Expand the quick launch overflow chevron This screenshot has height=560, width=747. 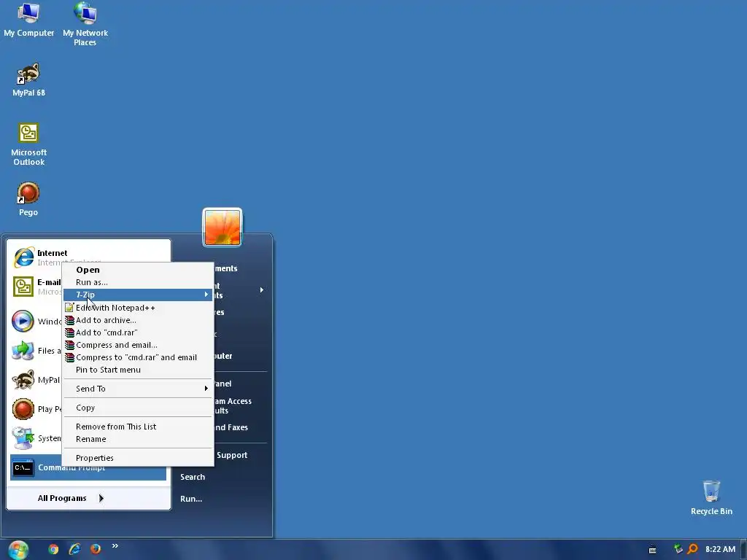click(115, 545)
